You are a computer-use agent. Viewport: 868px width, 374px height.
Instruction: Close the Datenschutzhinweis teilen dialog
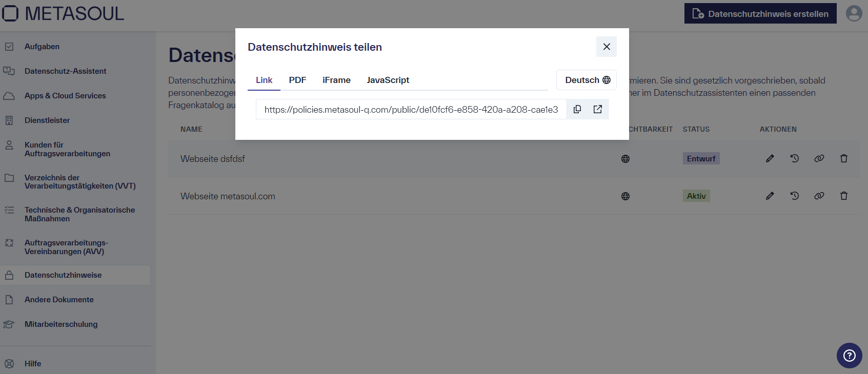(x=607, y=47)
